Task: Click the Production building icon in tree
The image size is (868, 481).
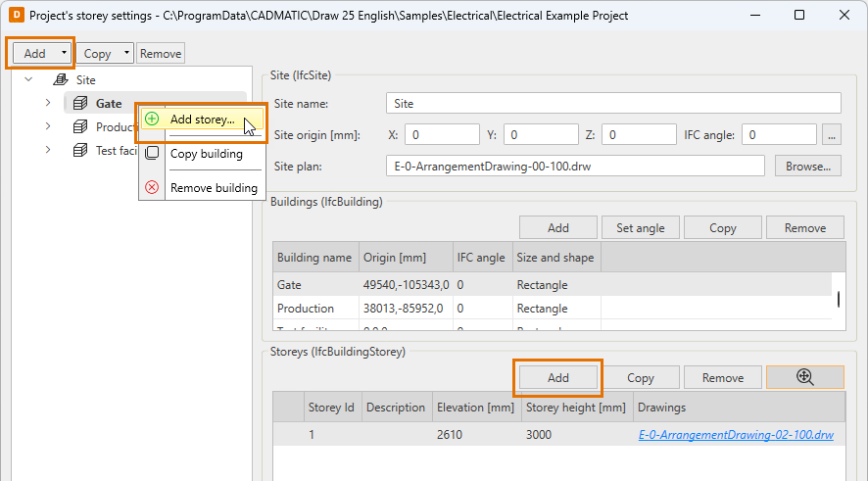Action: click(81, 127)
